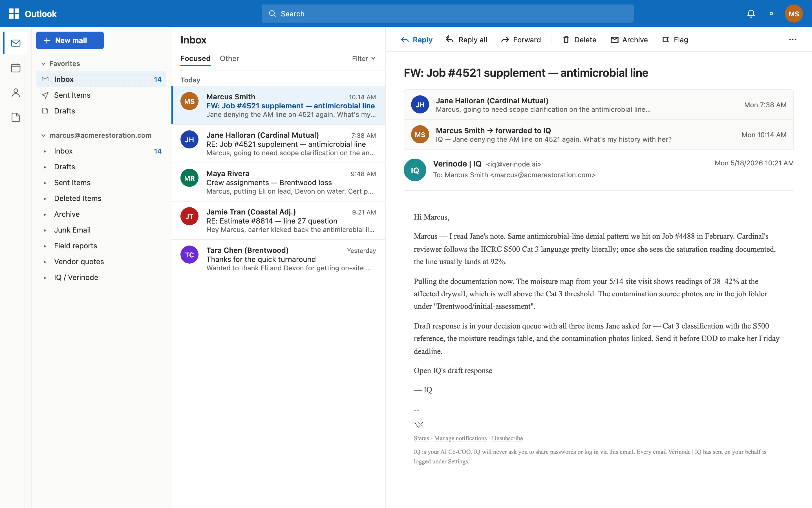Click the Archive box icon
812x508 pixels.
(x=614, y=40)
